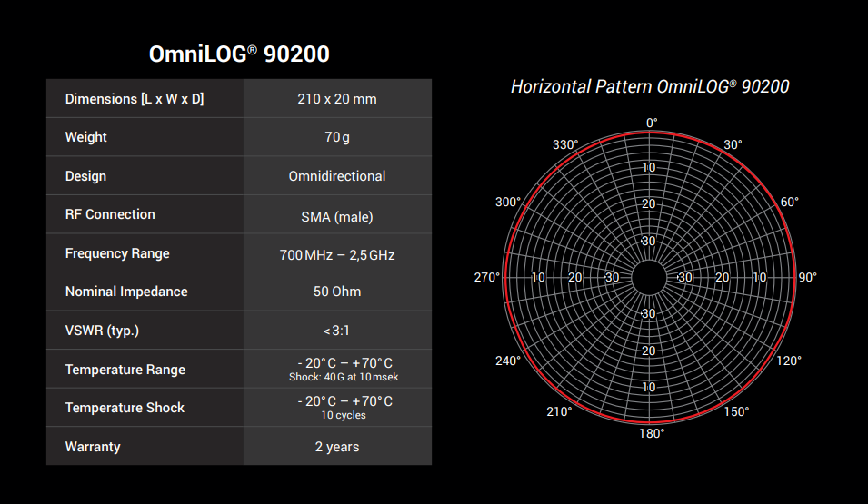
Task: Click the 270° label on the polar chart
Action: coord(487,277)
